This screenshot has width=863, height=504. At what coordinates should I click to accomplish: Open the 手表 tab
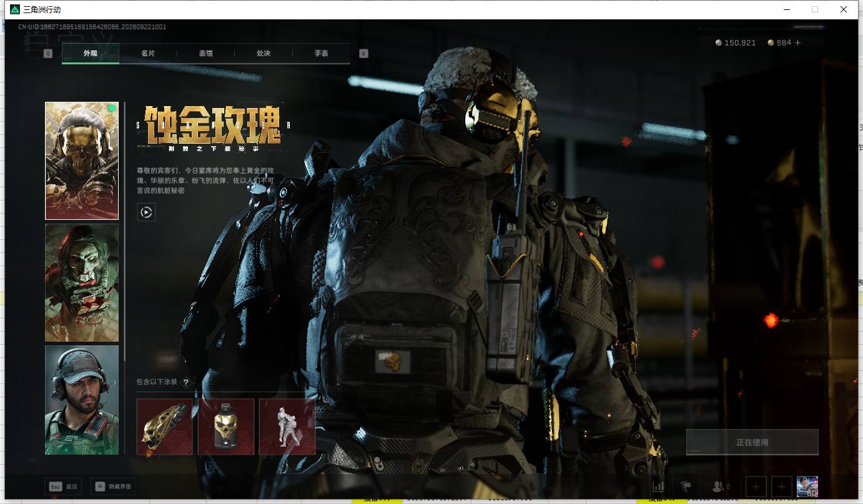[x=322, y=54]
